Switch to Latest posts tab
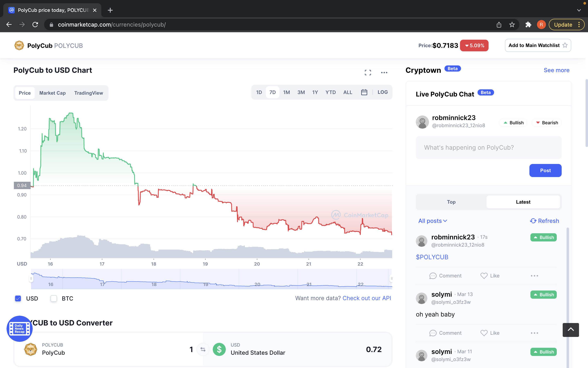The image size is (588, 368). 523,202
